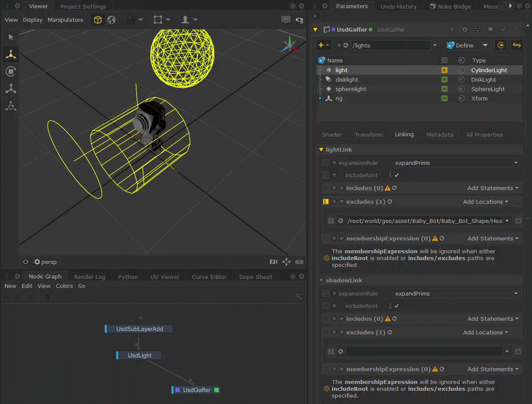The height and width of the screenshot is (404, 532).
Task: Expand the rig Xform tree item
Action: [x=321, y=99]
